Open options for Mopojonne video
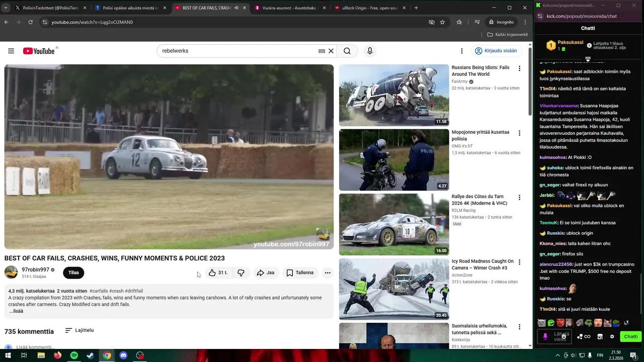The height and width of the screenshot is (362, 644). (519, 133)
